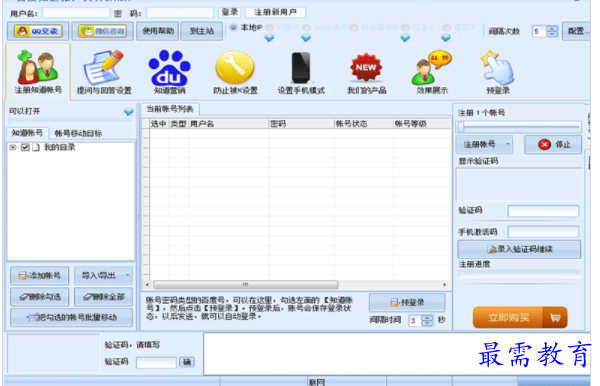Click red X icon on 停止 button

click(x=544, y=144)
